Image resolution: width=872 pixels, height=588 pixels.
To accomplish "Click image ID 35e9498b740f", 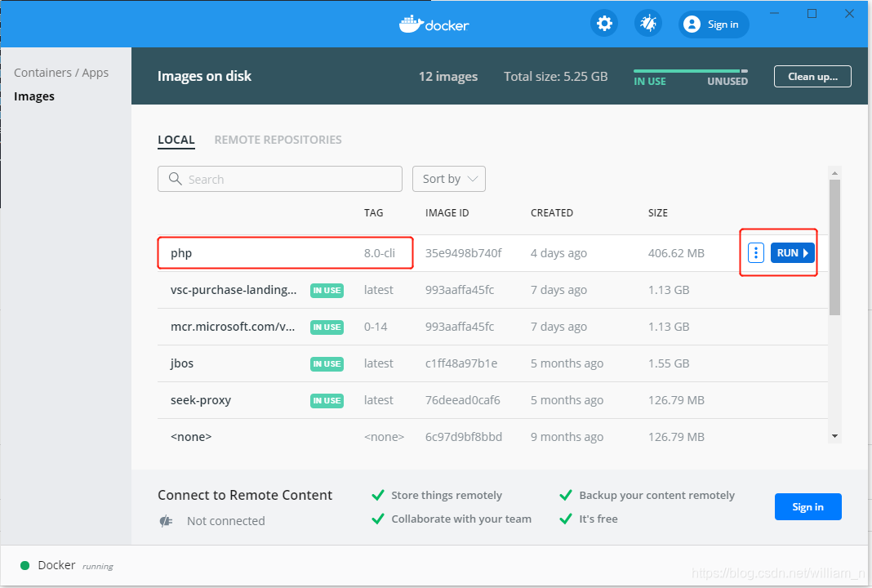I will [463, 253].
